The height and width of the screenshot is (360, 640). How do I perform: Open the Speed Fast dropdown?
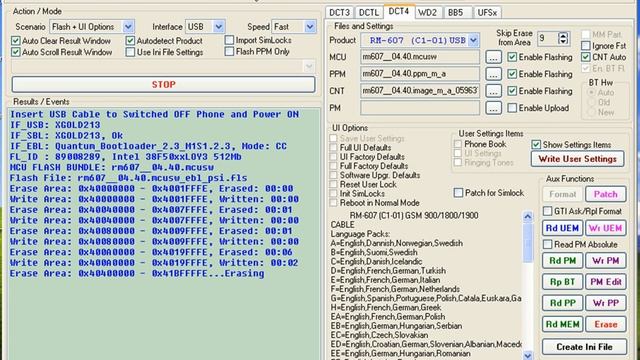[x=310, y=27]
